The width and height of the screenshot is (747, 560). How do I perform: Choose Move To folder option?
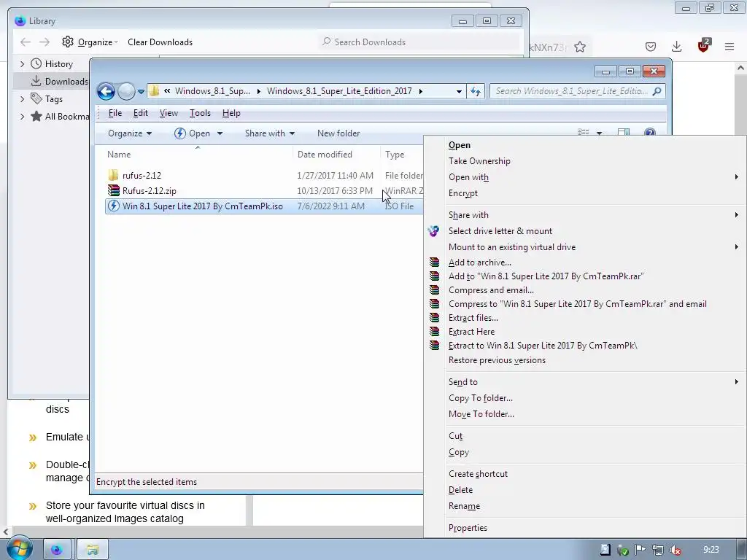pyautogui.click(x=481, y=414)
